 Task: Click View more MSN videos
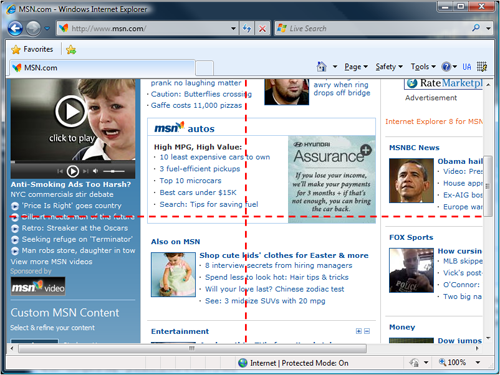[51, 262]
